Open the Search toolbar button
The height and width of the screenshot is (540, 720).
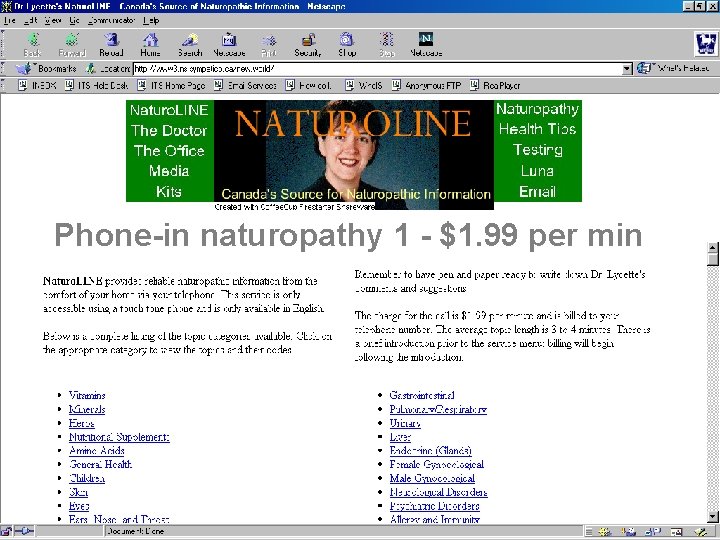pyautogui.click(x=190, y=45)
